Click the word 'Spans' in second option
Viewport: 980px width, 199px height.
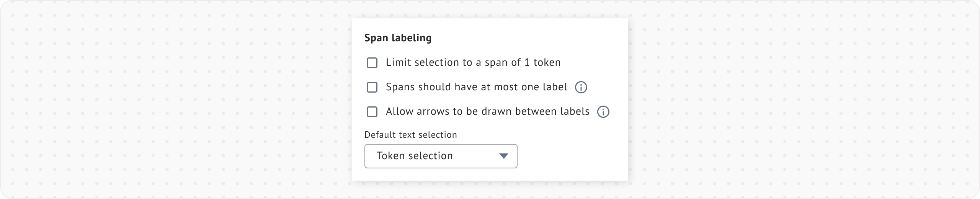pyautogui.click(x=400, y=87)
